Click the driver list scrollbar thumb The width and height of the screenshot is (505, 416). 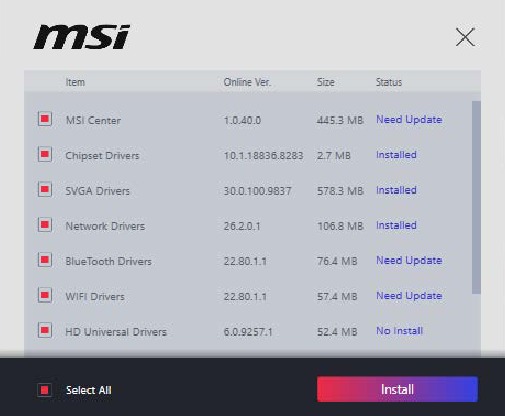[x=476, y=197]
